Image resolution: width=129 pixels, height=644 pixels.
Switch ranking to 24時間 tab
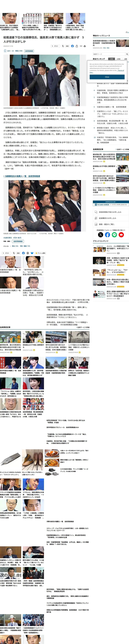[118, 59]
